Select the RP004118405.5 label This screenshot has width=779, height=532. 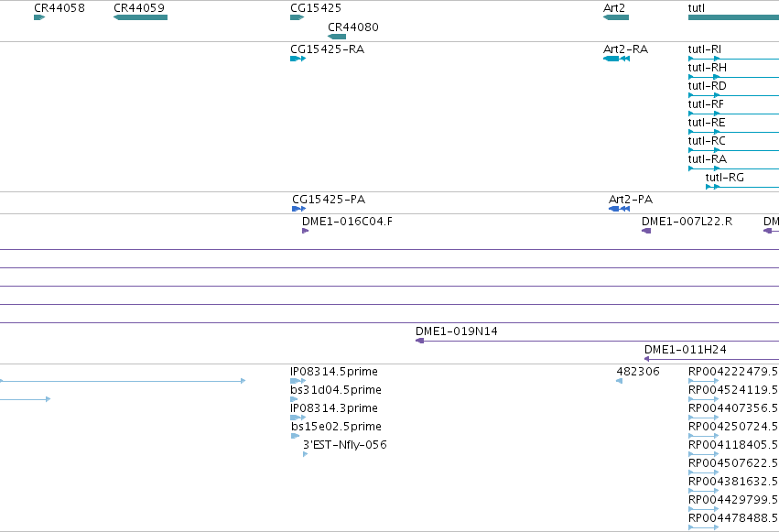click(733, 445)
